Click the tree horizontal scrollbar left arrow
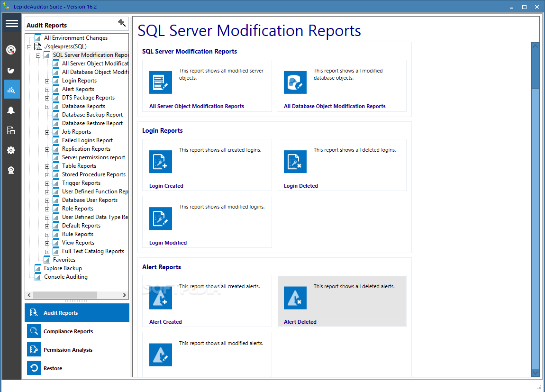545x392 pixels. tap(29, 295)
